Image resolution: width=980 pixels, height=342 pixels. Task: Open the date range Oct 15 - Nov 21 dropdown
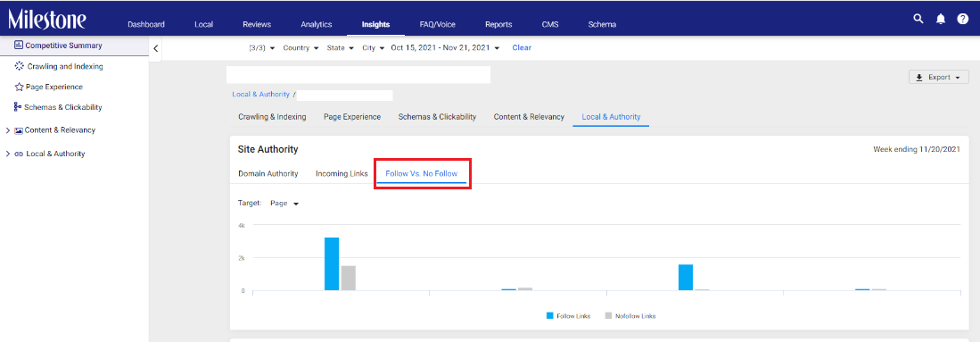click(x=445, y=47)
